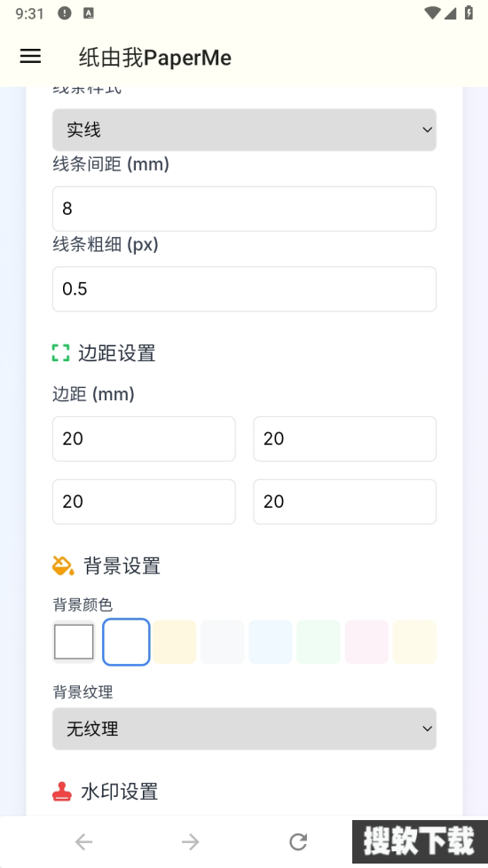Tap the 水印设置 section heading
Viewport: 488px width, 868px height.
coord(120,792)
